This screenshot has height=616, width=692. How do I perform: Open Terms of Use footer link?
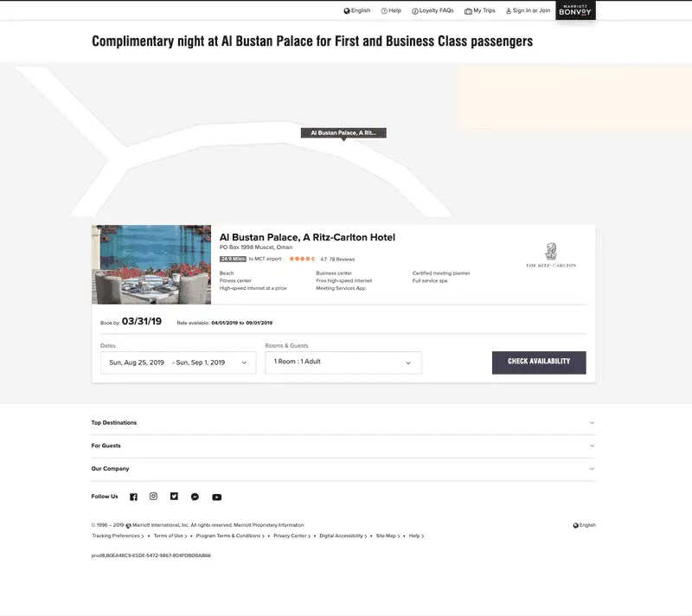(x=170, y=536)
